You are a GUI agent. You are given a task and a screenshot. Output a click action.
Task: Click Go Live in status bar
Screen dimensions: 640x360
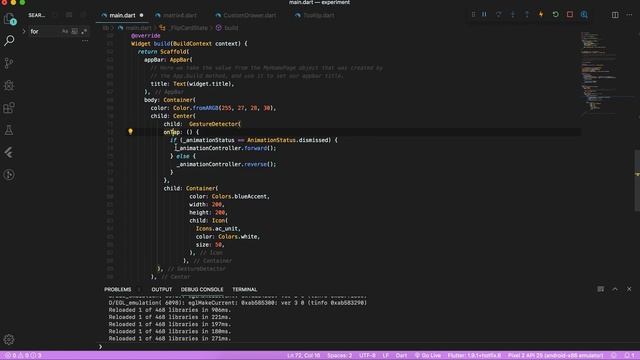(427, 356)
